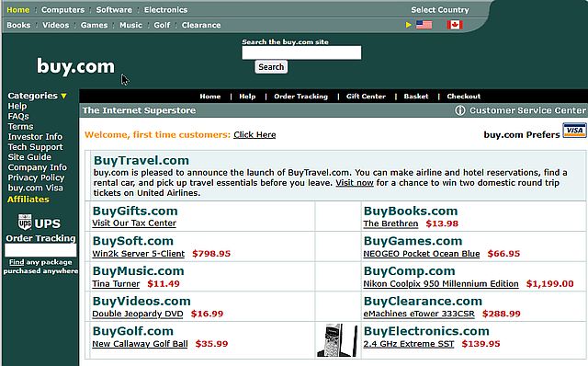Open the Software top navigation item
588x366 pixels.
(114, 10)
